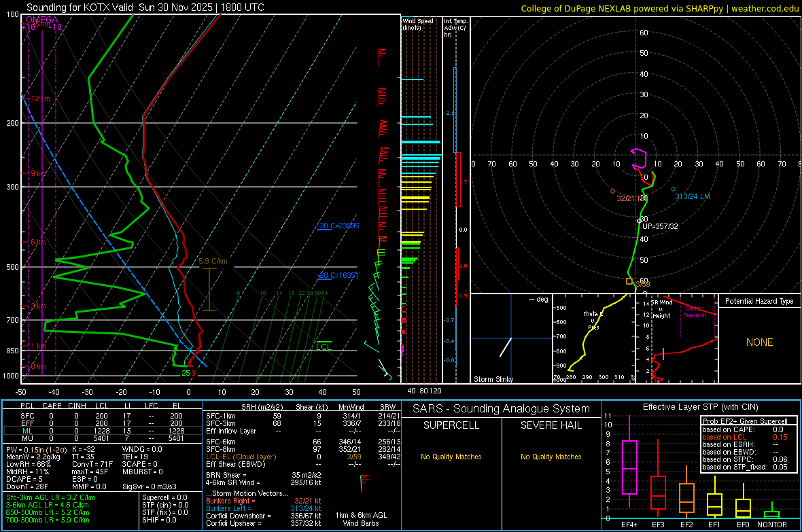The height and width of the screenshot is (532, 802).
Task: Select the 313/24 LM hodograph label
Action: tap(693, 196)
